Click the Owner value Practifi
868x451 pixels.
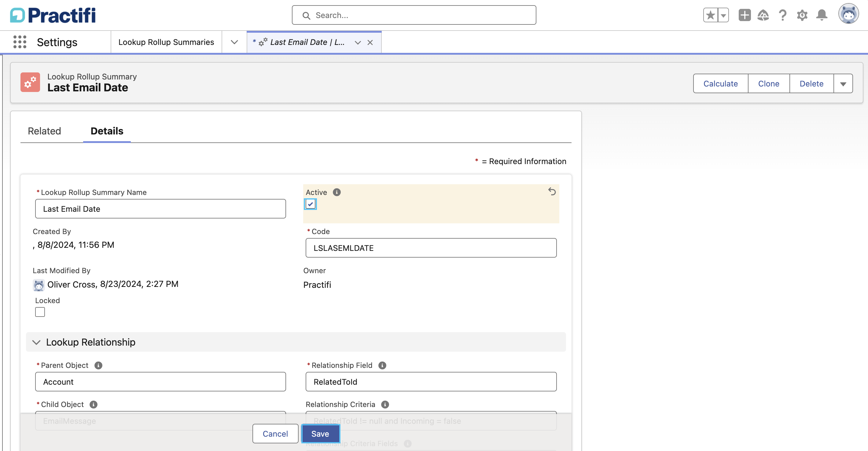(317, 285)
